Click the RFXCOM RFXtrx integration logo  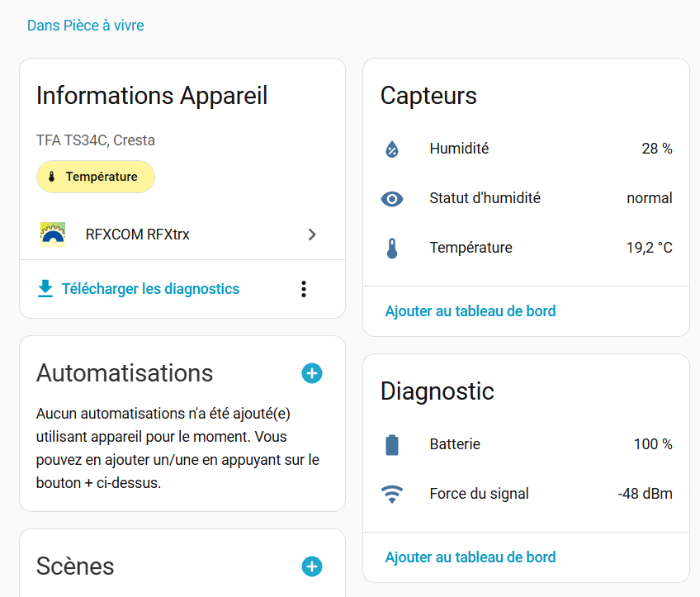tap(53, 235)
